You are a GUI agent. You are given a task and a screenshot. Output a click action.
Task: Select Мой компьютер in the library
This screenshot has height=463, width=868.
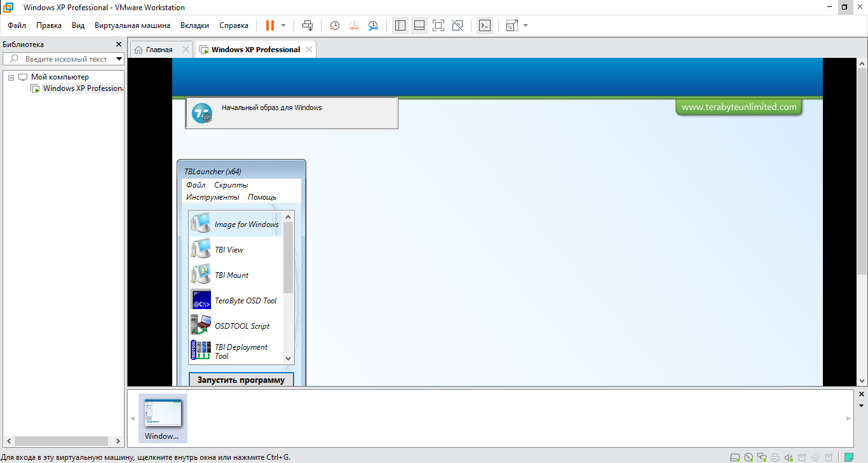pos(60,77)
